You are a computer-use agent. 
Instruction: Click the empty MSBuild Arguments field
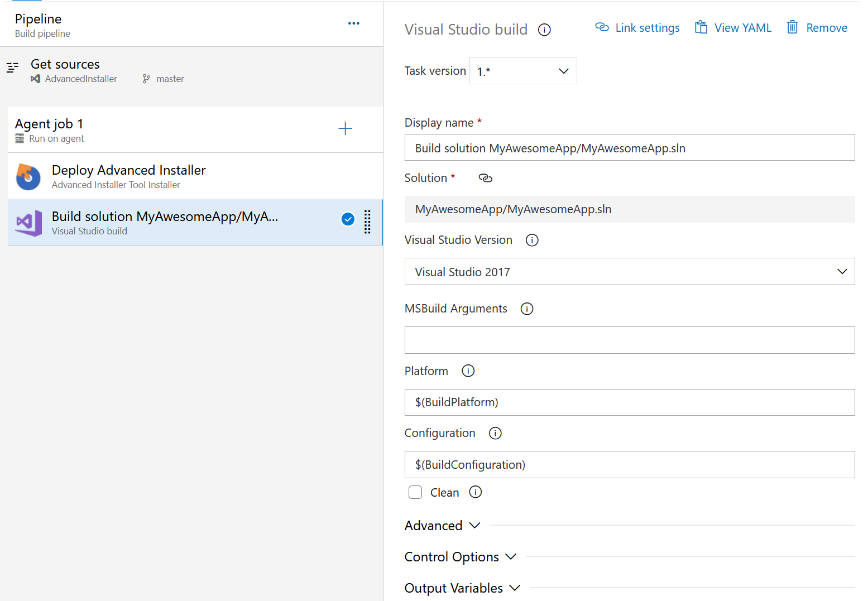[x=630, y=340]
